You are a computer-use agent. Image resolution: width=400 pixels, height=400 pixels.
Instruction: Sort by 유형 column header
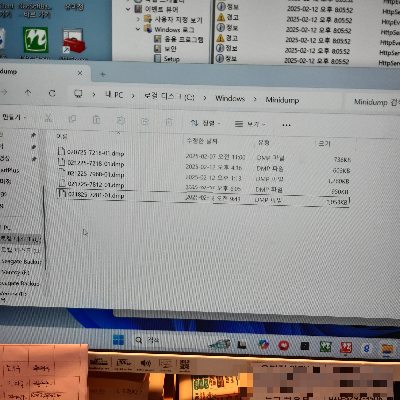pos(264,143)
